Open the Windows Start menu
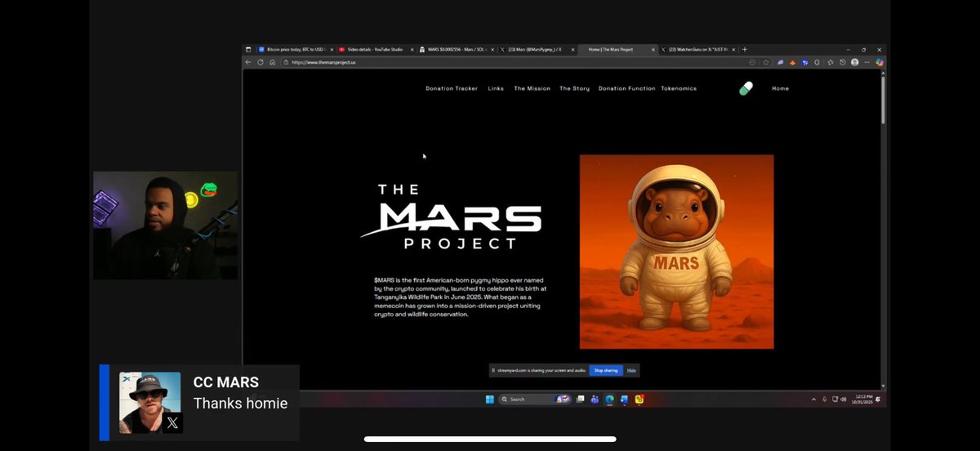 click(490, 400)
